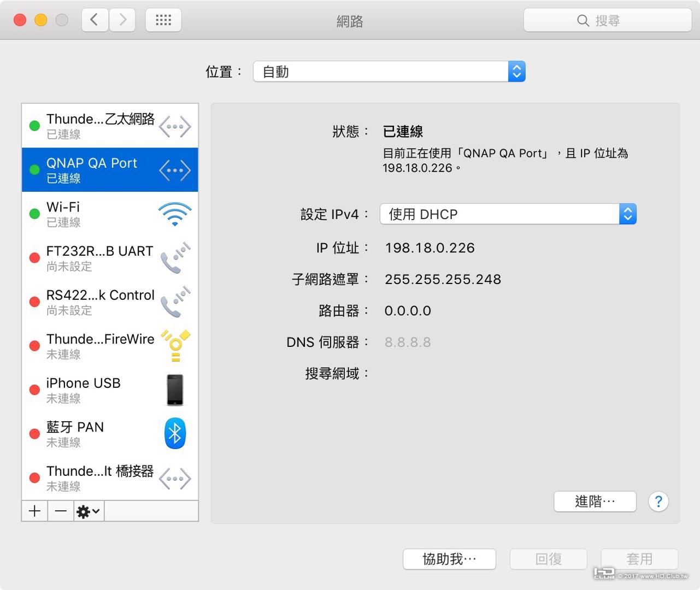Image resolution: width=700 pixels, height=590 pixels.
Task: Select FT232R...B UART service
Action: click(x=110, y=258)
